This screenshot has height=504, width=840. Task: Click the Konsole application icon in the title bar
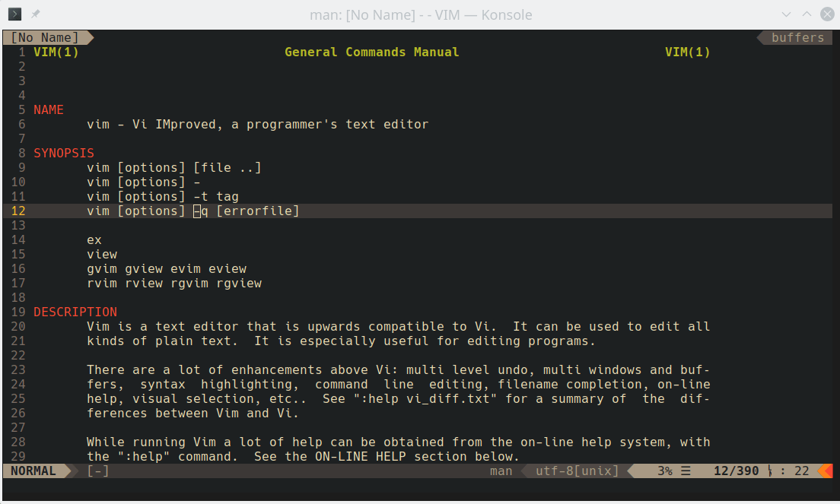[14, 13]
